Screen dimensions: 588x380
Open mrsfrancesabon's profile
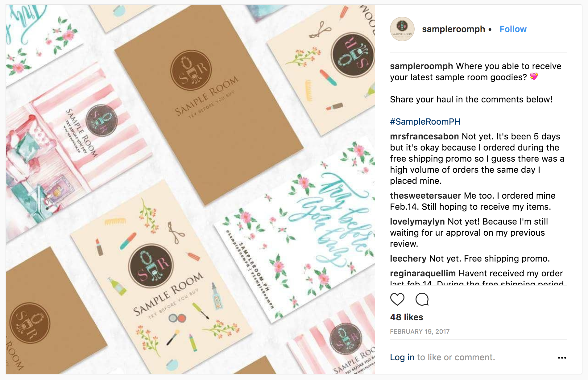point(424,136)
